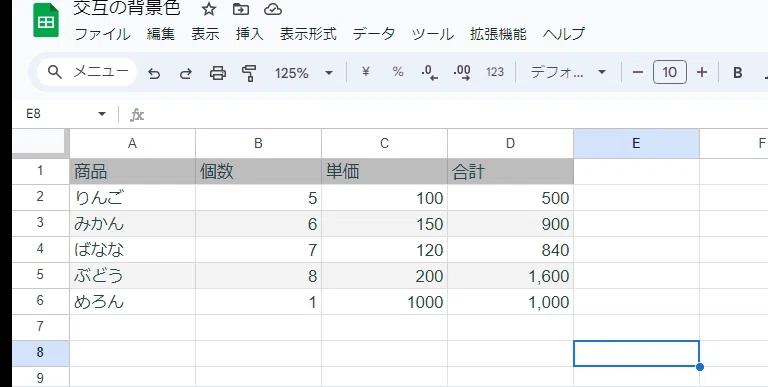Select the unit price cell 1000
The height and width of the screenshot is (387, 768).
click(x=384, y=302)
